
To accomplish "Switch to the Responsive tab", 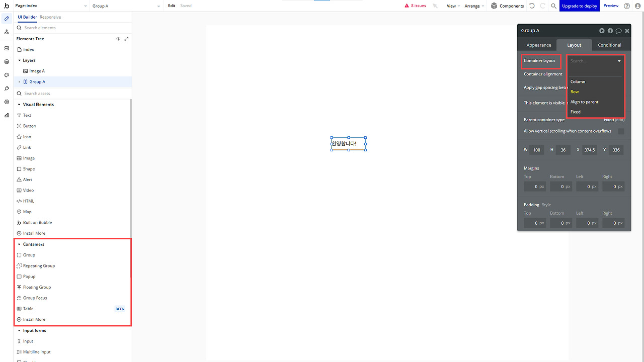I will [x=50, y=17].
